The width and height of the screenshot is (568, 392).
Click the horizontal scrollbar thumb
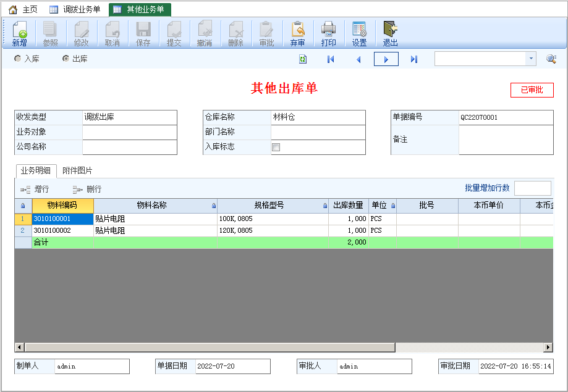(x=210, y=348)
